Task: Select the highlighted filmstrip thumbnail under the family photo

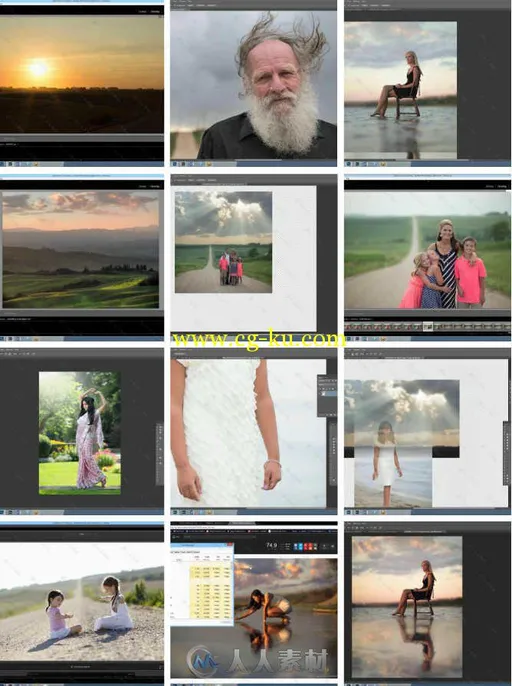Action: 428,326
